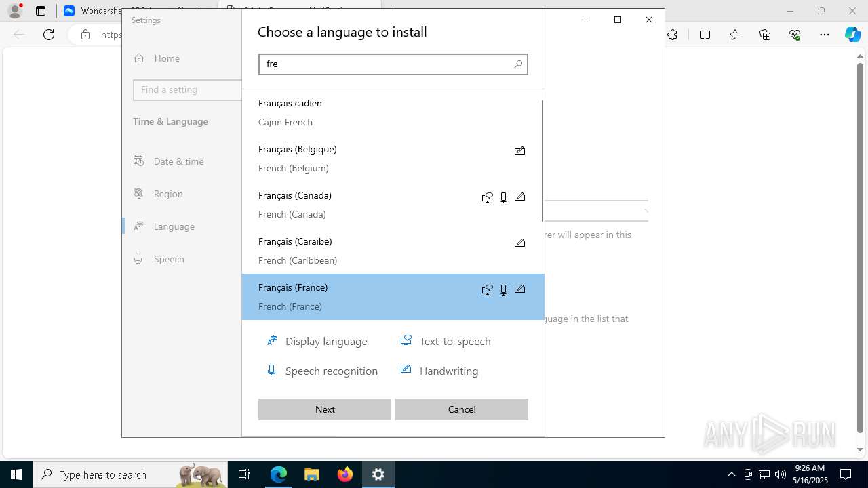Refresh the Edge browser page
Image resolution: width=868 pixels, height=488 pixels.
[x=49, y=35]
